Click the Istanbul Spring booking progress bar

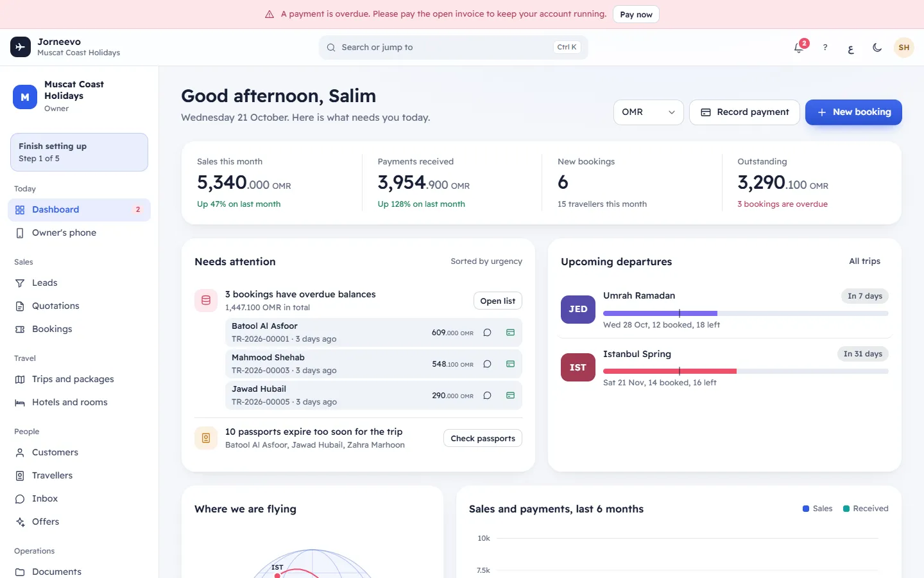[746, 371]
